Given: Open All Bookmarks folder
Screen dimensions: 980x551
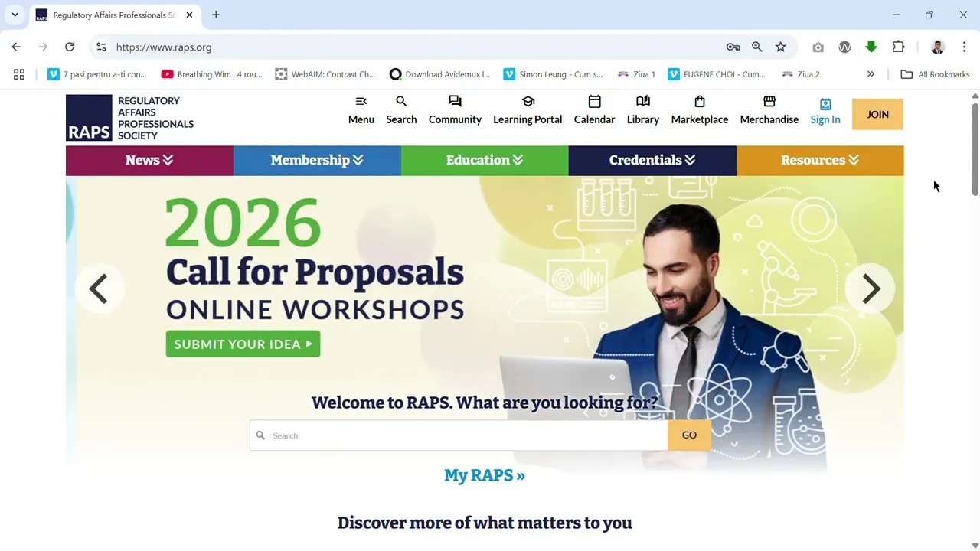Looking at the screenshot, I should point(935,74).
